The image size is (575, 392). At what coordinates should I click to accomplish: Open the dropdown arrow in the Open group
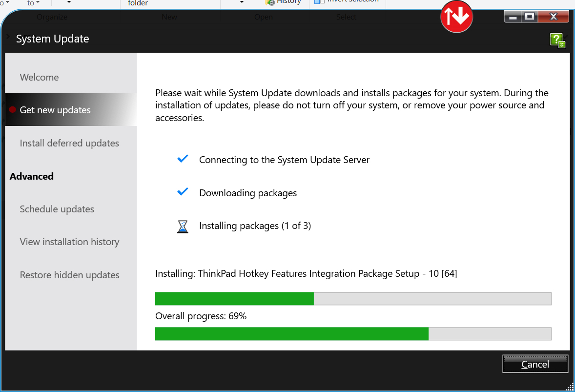pyautogui.click(x=242, y=2)
